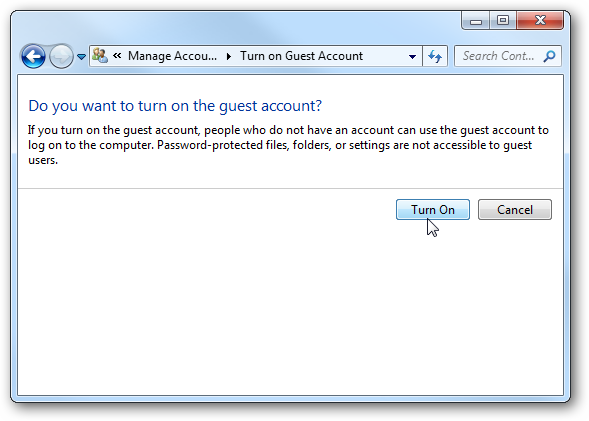Expand the double-chevron hidden breadcrumb list
Viewport: 589px width, 421px height.
click(117, 56)
